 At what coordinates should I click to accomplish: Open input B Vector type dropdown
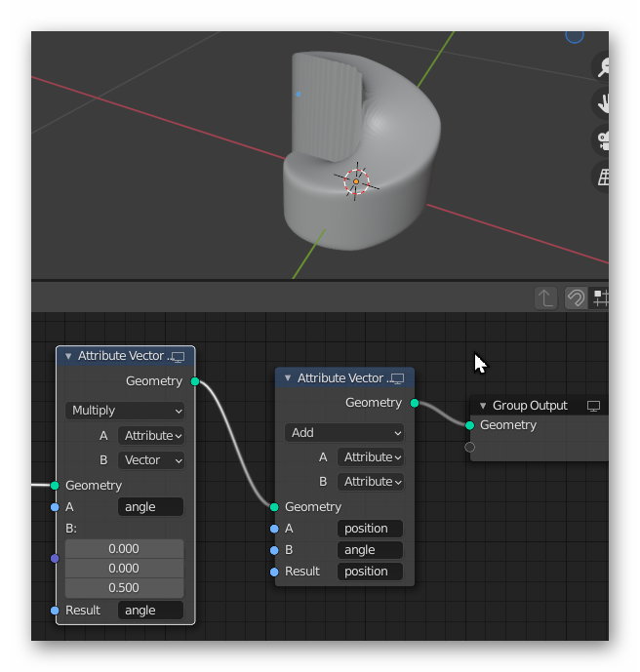151,460
